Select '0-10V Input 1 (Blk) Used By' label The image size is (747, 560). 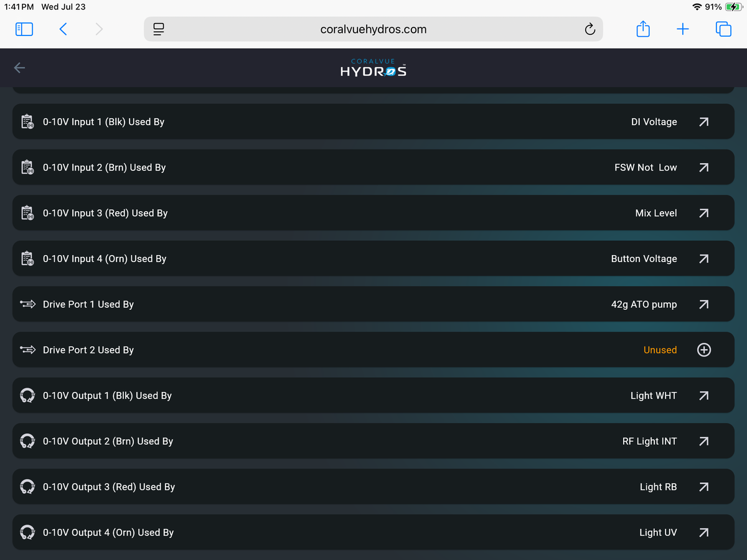(x=103, y=122)
